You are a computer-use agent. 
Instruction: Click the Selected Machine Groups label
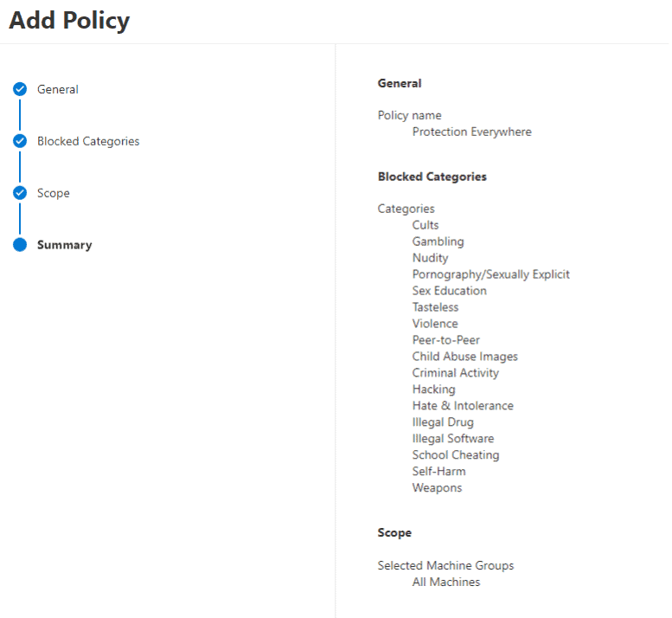(x=445, y=566)
